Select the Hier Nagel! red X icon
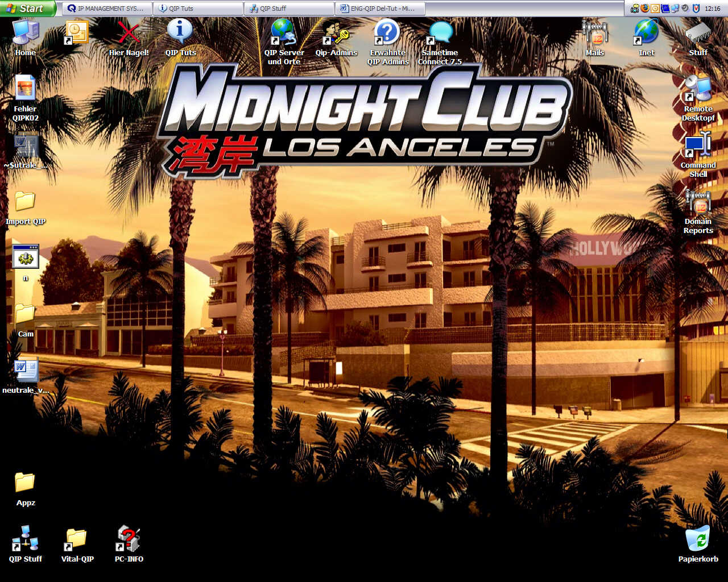728x582 pixels. click(x=129, y=38)
